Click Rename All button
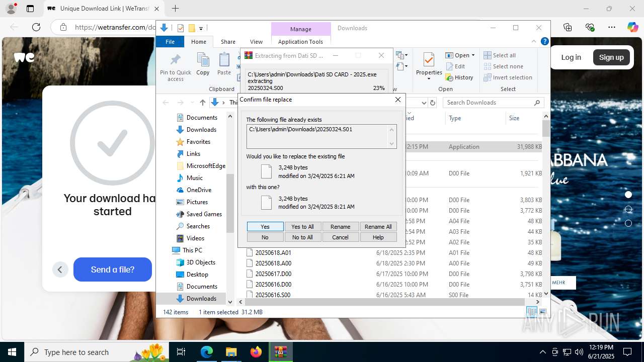The image size is (644, 362). tap(378, 227)
